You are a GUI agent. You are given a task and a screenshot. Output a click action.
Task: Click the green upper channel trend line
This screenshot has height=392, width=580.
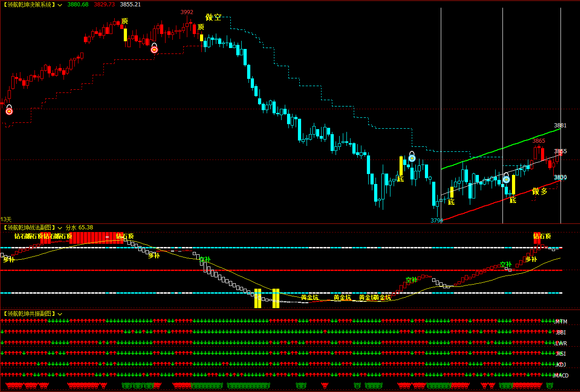coord(501,149)
